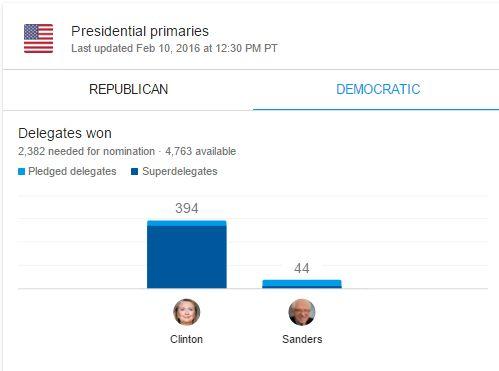Click the Clinton name label
Image resolution: width=499 pixels, height=371 pixels.
[x=186, y=339]
